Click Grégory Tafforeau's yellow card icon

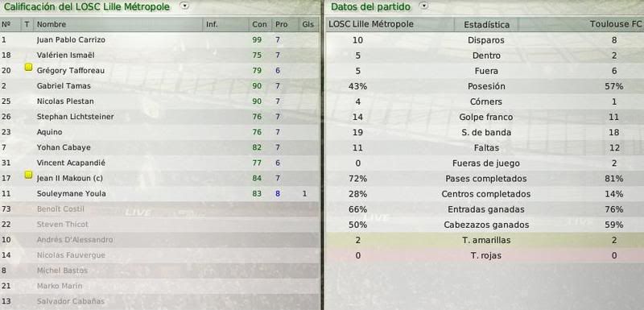[28, 67]
